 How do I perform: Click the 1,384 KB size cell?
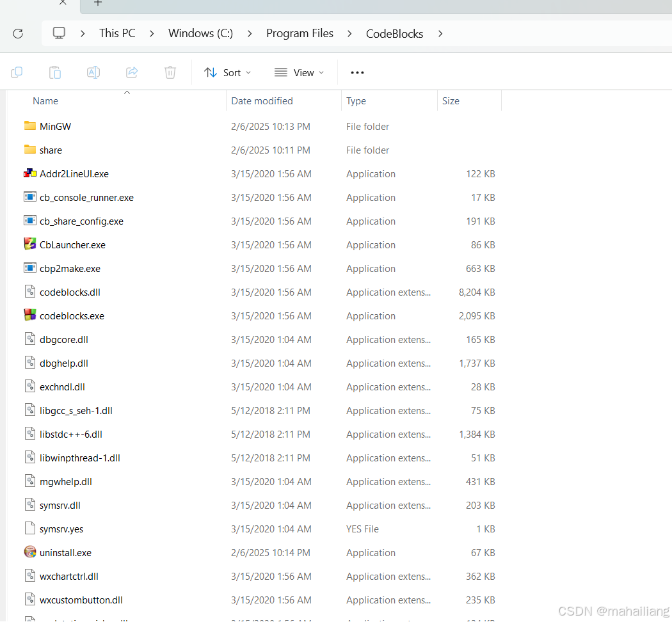tap(477, 435)
